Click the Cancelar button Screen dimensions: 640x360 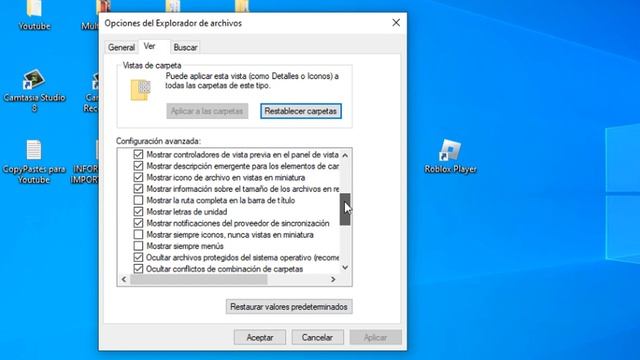tap(317, 338)
